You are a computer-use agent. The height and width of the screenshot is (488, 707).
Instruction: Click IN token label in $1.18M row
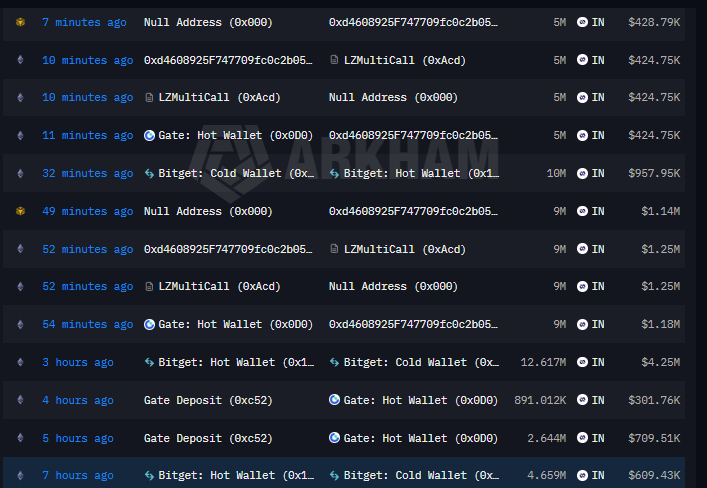point(598,324)
